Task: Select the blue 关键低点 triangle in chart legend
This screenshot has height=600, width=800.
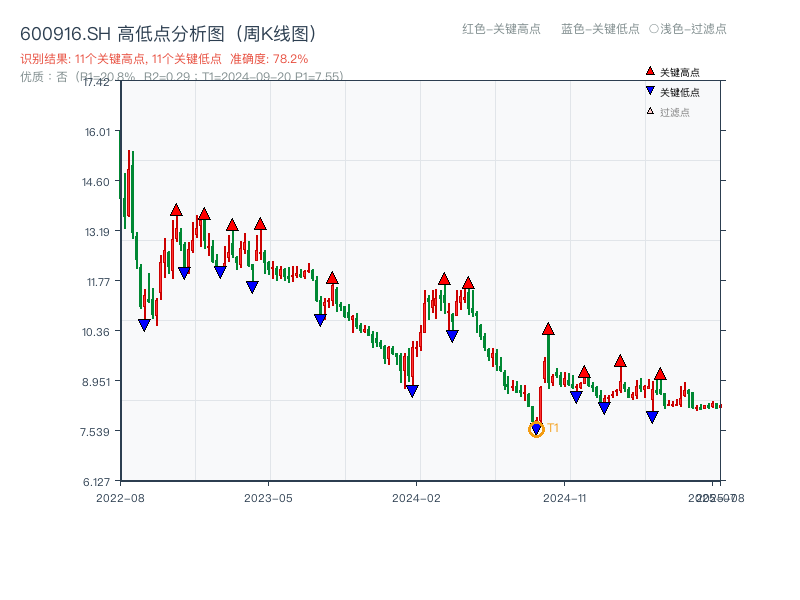Action: [x=650, y=90]
